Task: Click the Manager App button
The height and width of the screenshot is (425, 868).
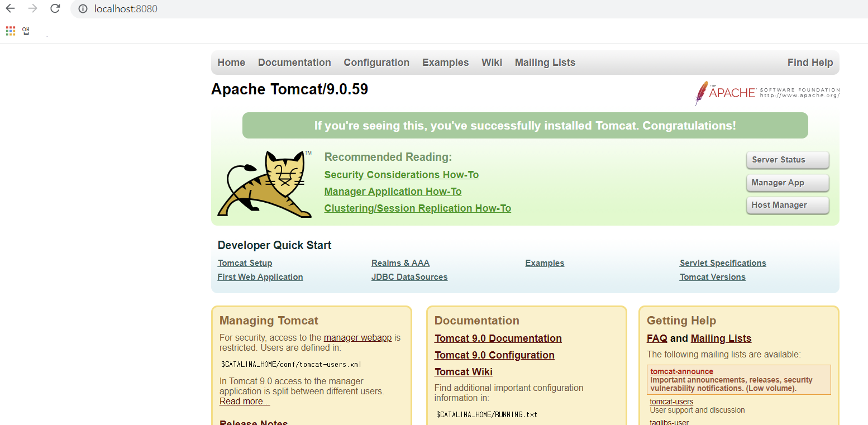Action: pos(788,183)
